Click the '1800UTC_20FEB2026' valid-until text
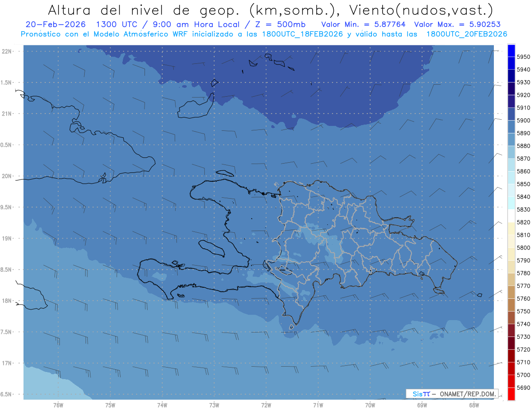 [466, 34]
